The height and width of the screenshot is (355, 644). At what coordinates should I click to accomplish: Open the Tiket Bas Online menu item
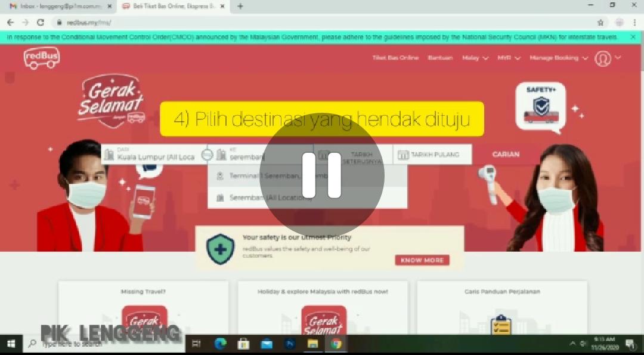[x=395, y=58]
